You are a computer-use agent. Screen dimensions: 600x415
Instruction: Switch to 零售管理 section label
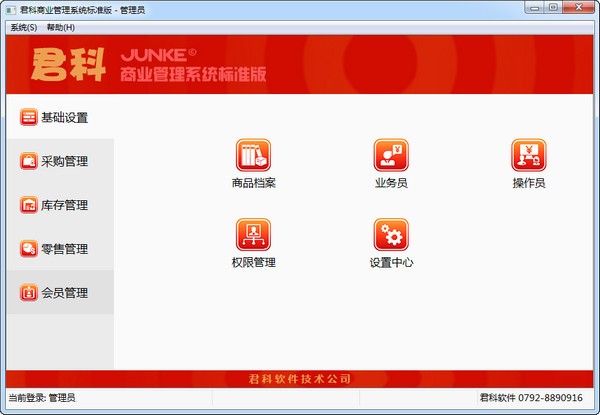coord(65,249)
